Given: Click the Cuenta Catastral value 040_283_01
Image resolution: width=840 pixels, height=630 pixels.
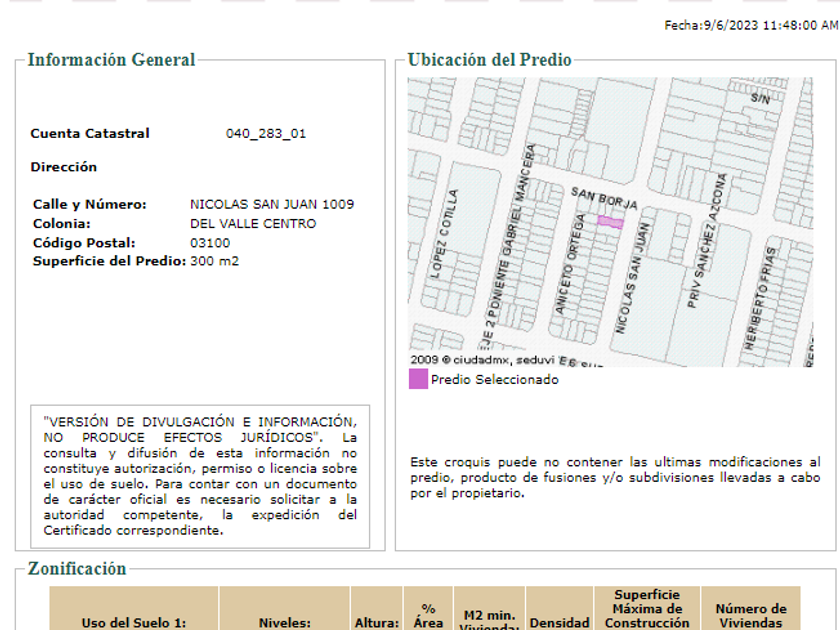Looking at the screenshot, I should click(266, 134).
